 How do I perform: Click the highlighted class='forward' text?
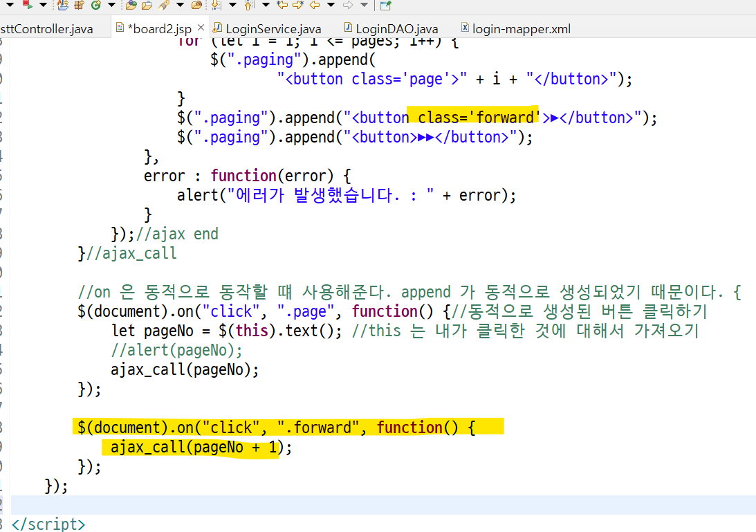click(x=478, y=117)
